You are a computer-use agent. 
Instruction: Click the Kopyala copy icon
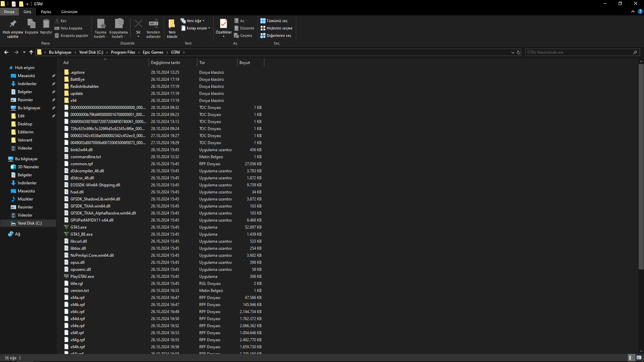[x=31, y=24]
